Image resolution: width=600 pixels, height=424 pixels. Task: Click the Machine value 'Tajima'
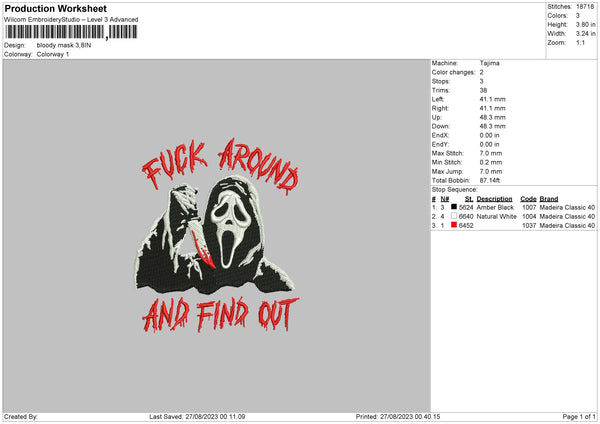coord(489,63)
